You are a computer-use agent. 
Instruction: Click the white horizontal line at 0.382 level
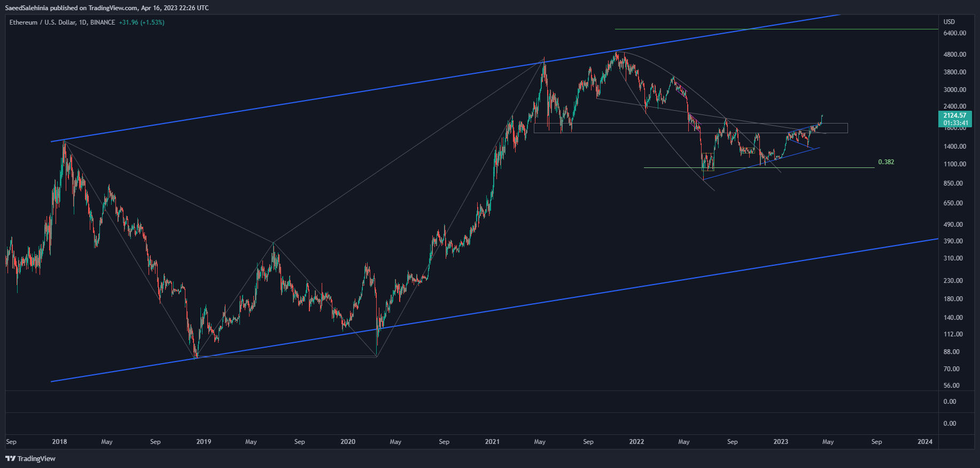click(x=759, y=167)
